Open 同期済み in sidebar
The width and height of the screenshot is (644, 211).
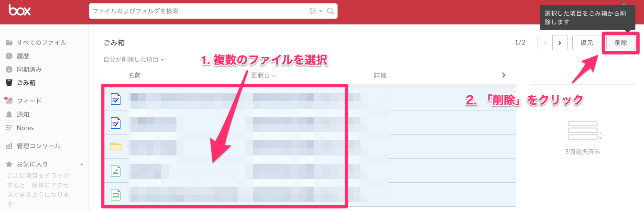tap(29, 69)
